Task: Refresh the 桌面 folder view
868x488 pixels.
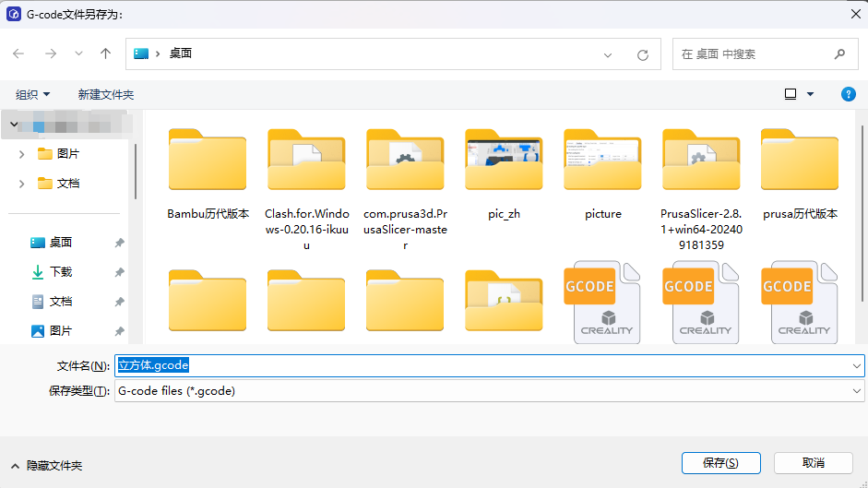Action: click(643, 54)
